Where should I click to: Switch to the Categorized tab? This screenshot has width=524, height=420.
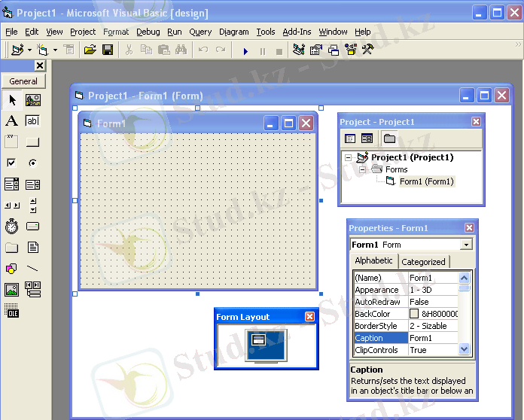[423, 262]
